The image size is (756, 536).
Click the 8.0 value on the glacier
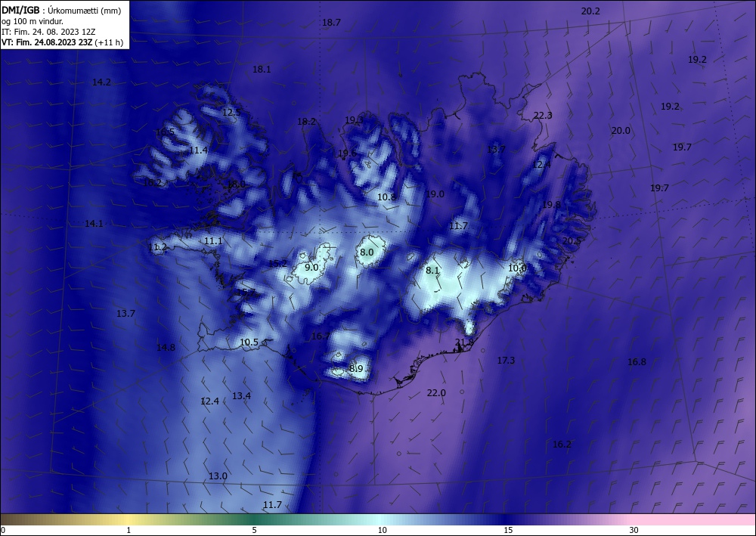367,252
